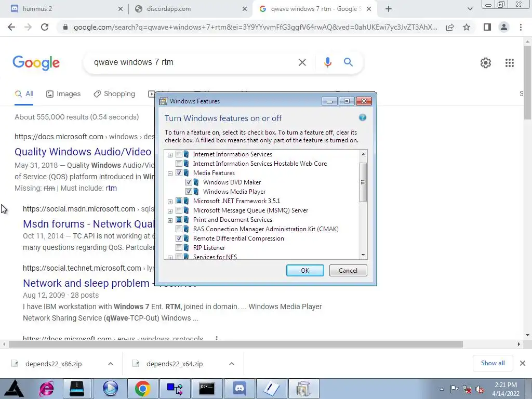The width and height of the screenshot is (532, 399).
Task: Expand Print and Document Services node
Action: pos(170,220)
